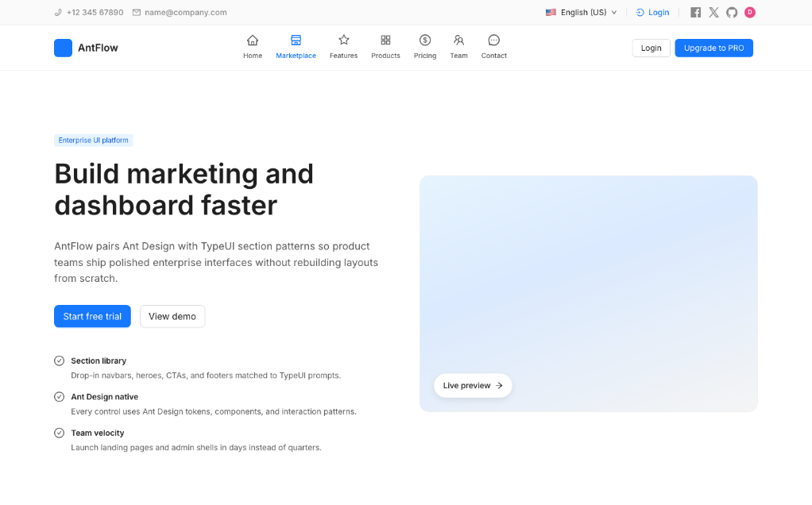Click the US flag icon

[551, 13]
